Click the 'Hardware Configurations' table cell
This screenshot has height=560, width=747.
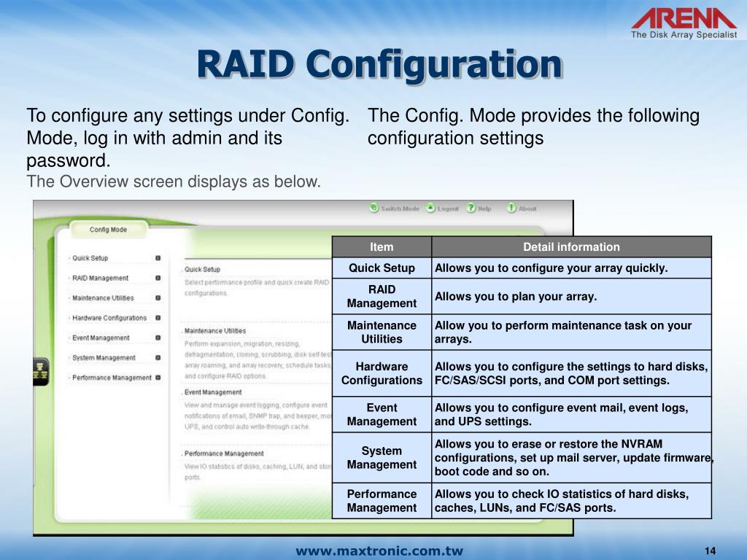(x=382, y=373)
